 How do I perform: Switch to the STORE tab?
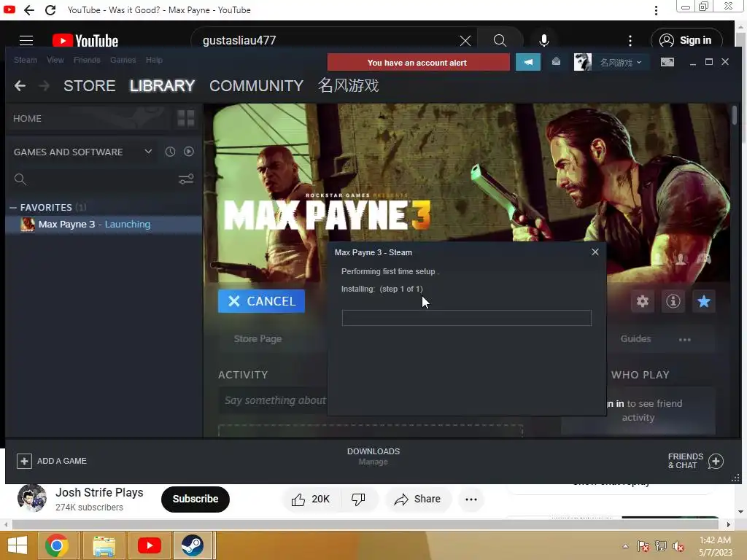tap(90, 86)
